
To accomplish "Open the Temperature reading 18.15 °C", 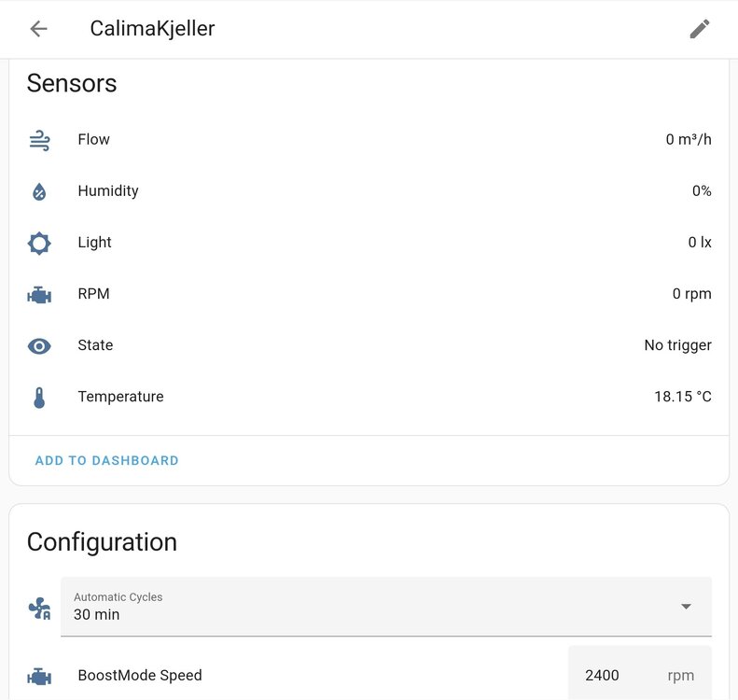I will (x=682, y=397).
